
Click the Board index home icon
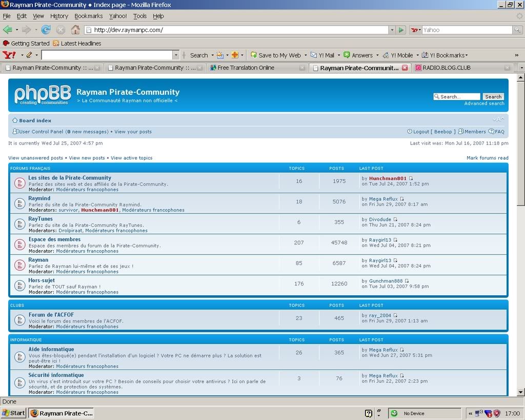pyautogui.click(x=15, y=120)
